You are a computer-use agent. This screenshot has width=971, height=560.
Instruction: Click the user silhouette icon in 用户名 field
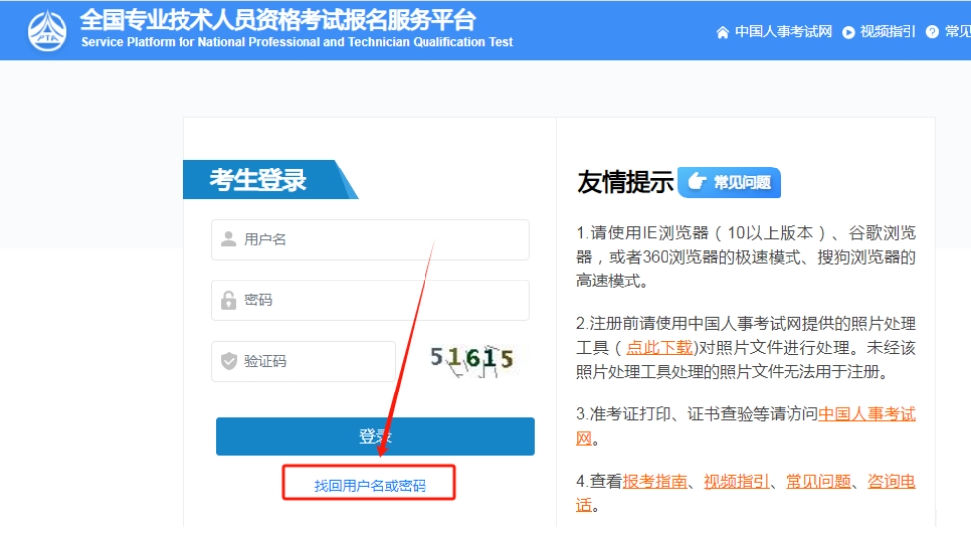click(x=229, y=239)
